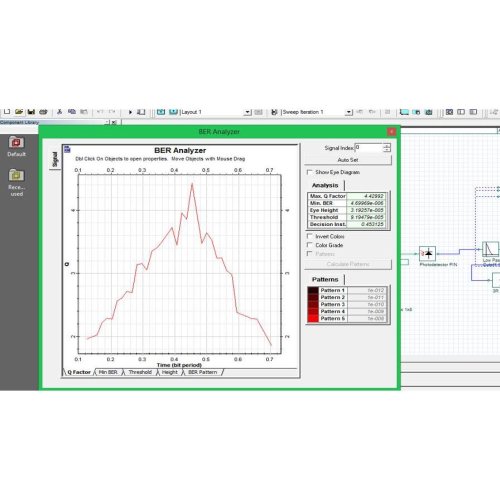Open the Patterns tab
Image resolution: width=500 pixels, height=500 pixels.
click(325, 279)
